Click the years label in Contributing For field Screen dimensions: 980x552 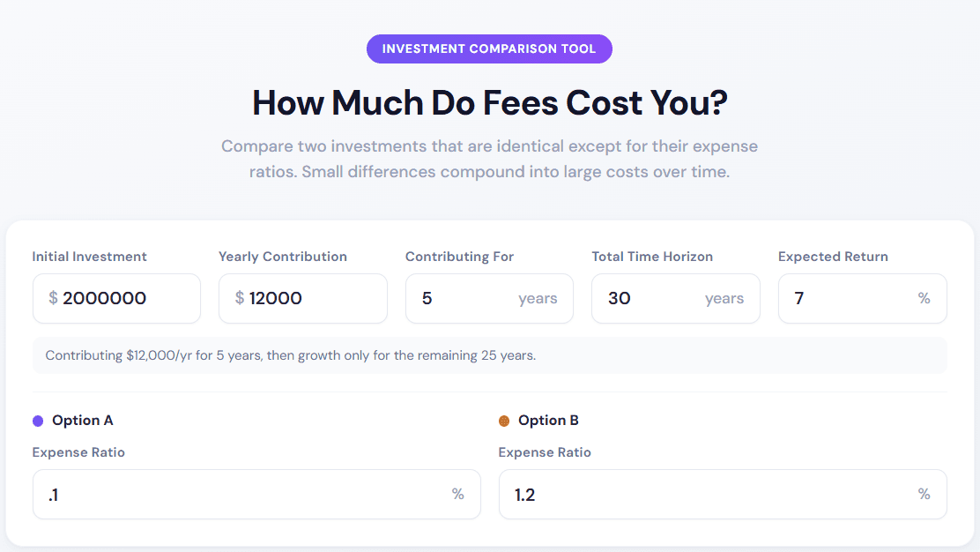click(x=538, y=299)
